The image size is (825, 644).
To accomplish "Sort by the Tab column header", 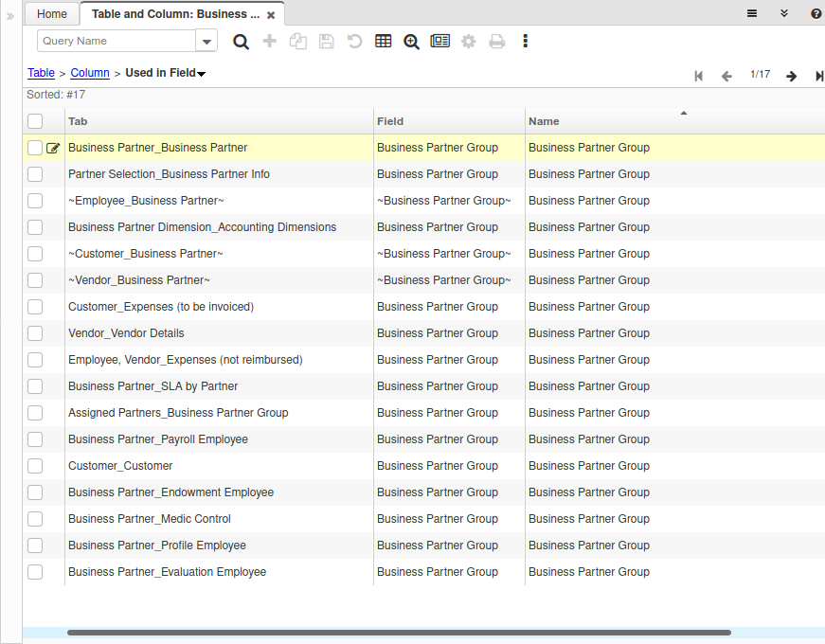I will pyautogui.click(x=78, y=121).
